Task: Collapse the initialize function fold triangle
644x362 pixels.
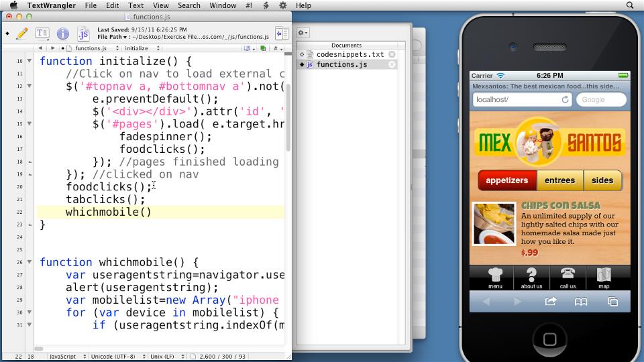Action: (29, 61)
